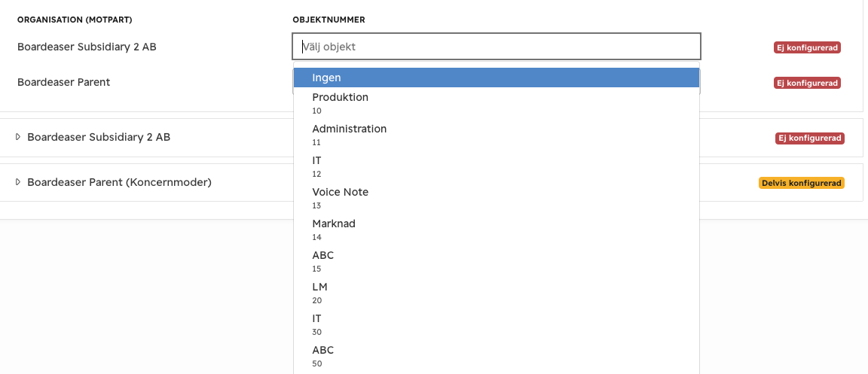Screen dimensions: 868x374
Task: Click the Välj objekt search input
Action: 497,47
